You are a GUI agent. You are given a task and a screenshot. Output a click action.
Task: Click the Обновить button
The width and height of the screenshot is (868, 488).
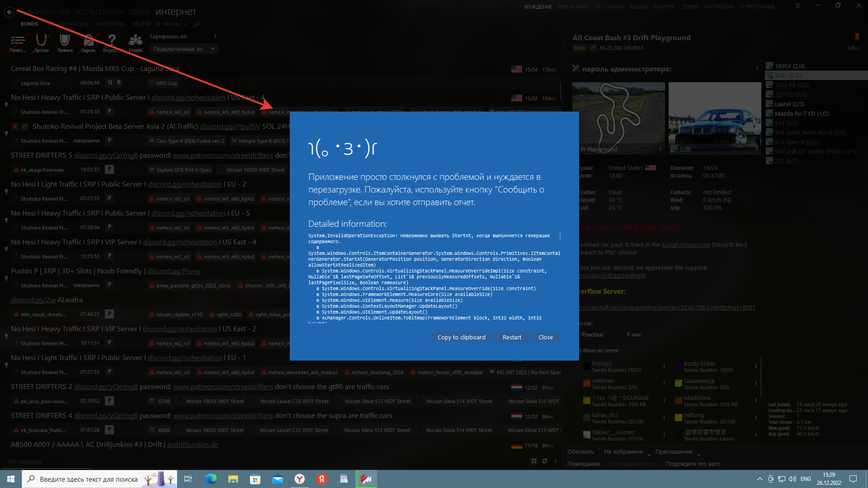[x=580, y=452]
